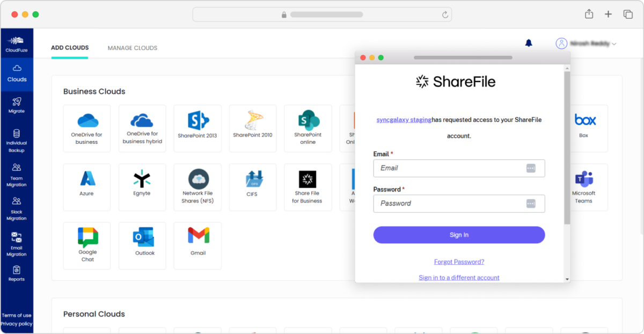The image size is (644, 334).
Task: Select the SharePoint 2013 cloud
Action: click(x=197, y=128)
